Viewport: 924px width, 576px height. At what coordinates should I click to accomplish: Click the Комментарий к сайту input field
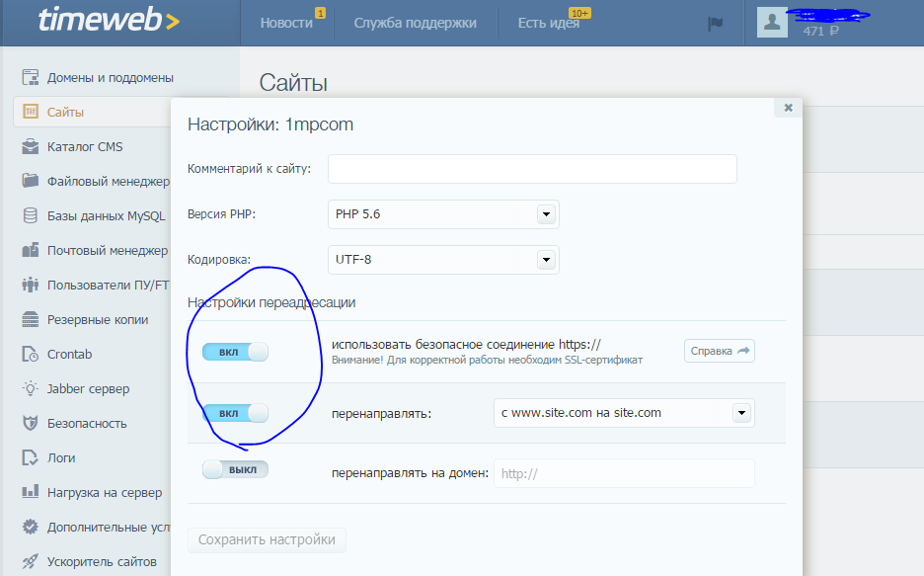click(x=532, y=169)
